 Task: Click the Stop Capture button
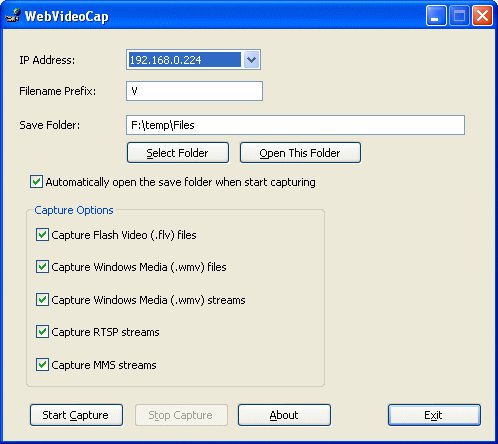[x=181, y=415]
